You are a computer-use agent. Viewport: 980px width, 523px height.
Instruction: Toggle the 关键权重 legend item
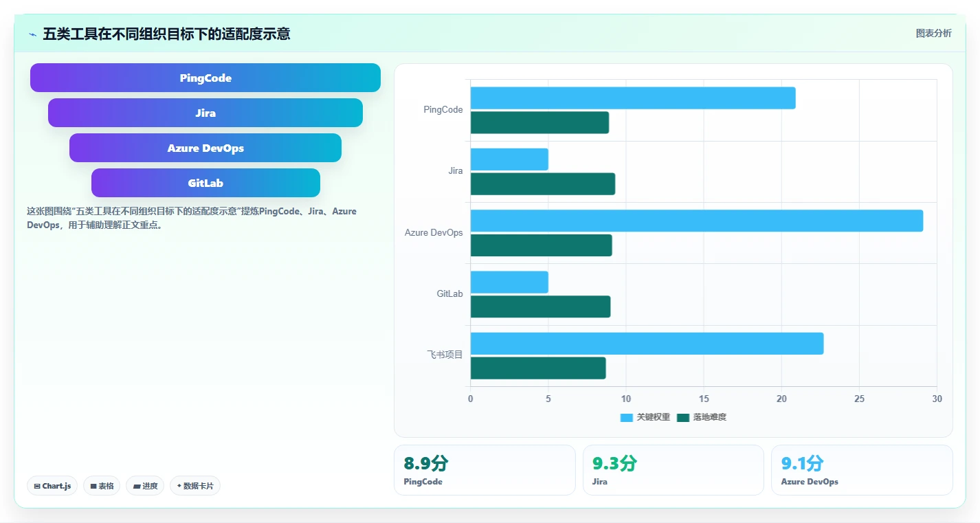click(645, 417)
